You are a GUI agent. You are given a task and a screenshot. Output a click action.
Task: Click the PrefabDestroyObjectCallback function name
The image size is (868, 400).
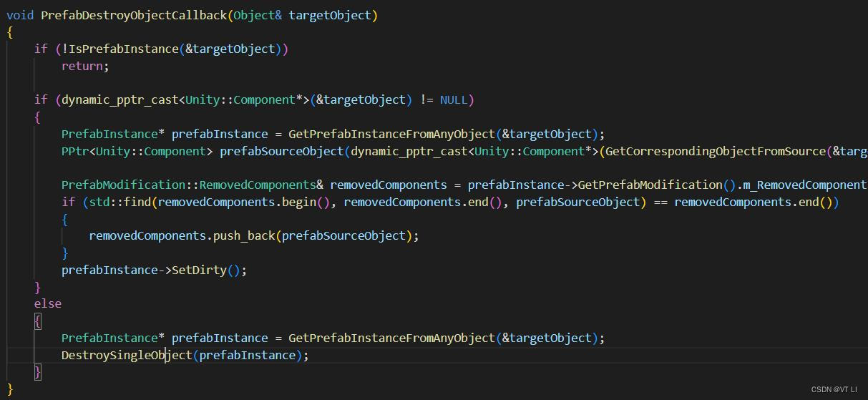[x=135, y=15]
